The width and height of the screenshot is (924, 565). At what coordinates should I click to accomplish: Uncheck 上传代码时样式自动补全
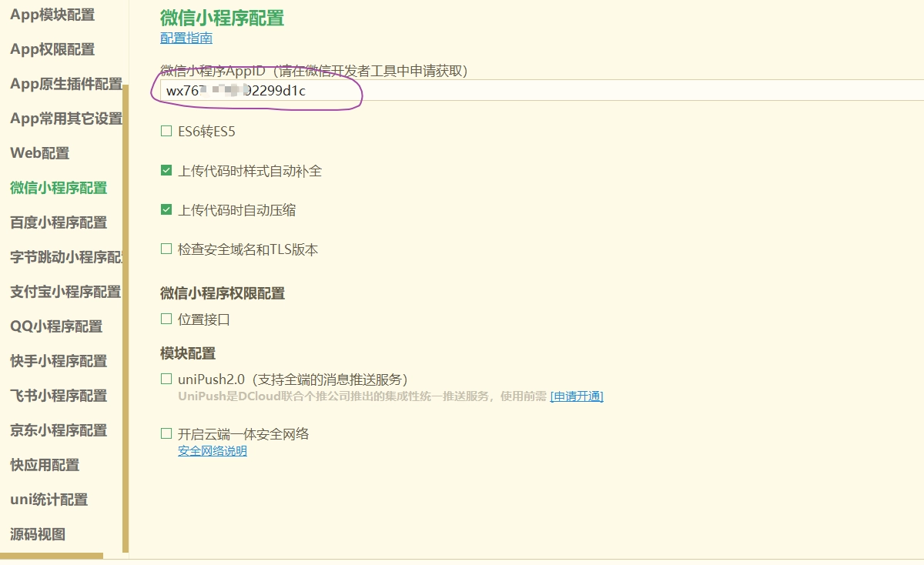(166, 171)
